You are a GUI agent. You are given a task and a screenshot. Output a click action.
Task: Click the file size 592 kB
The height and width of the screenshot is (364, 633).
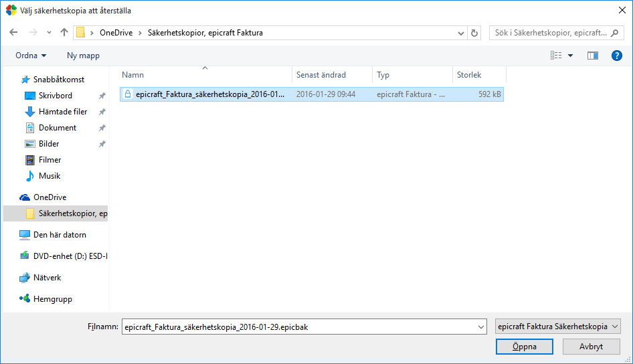pos(490,94)
